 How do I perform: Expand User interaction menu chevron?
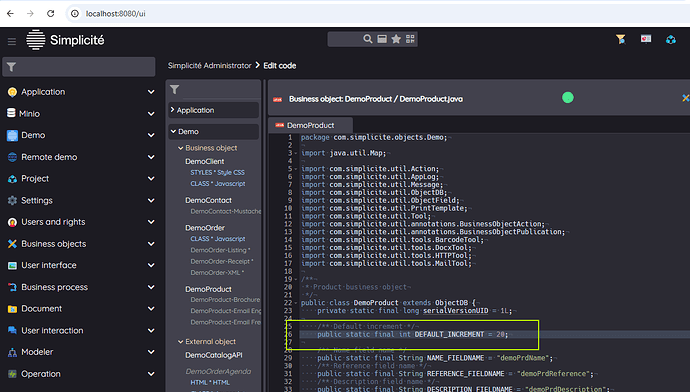pyautogui.click(x=151, y=330)
